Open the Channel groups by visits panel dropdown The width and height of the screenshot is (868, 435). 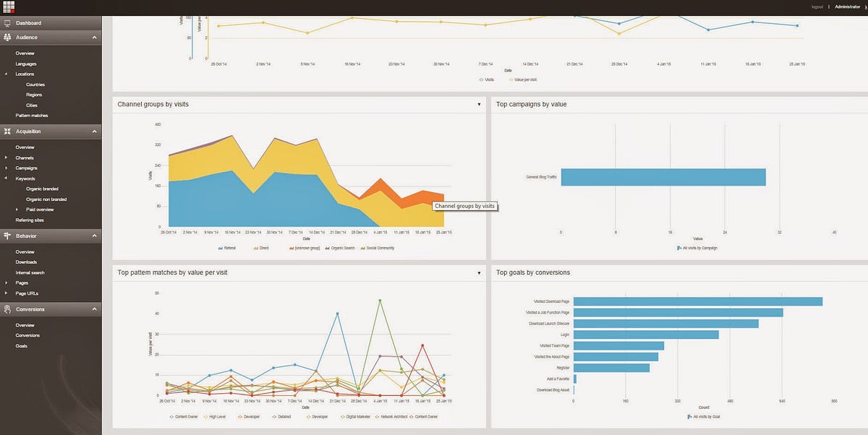tap(479, 104)
